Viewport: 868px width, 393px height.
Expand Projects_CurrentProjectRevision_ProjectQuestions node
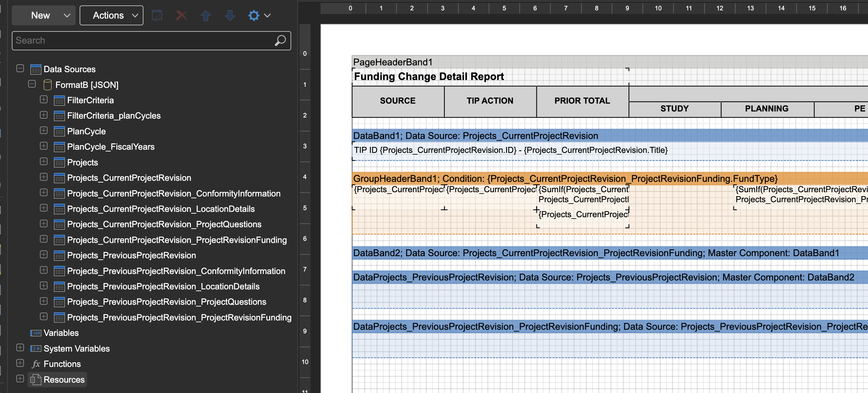44,224
